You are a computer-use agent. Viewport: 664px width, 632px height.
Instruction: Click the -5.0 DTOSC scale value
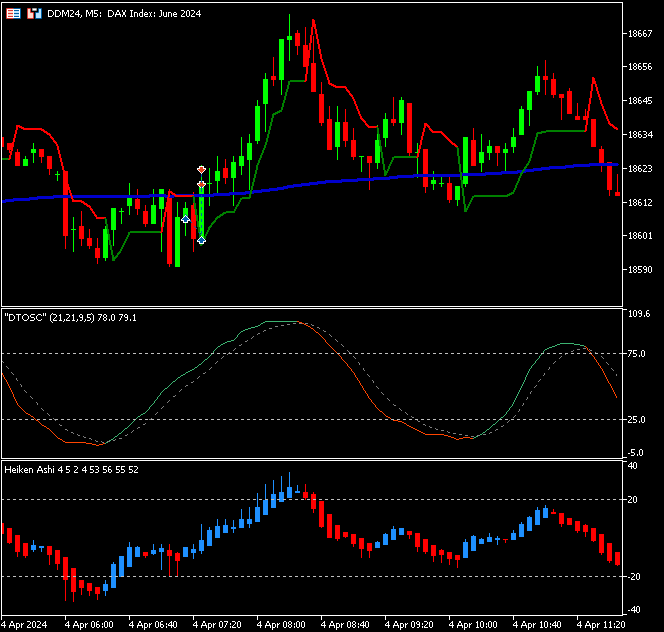click(635, 453)
